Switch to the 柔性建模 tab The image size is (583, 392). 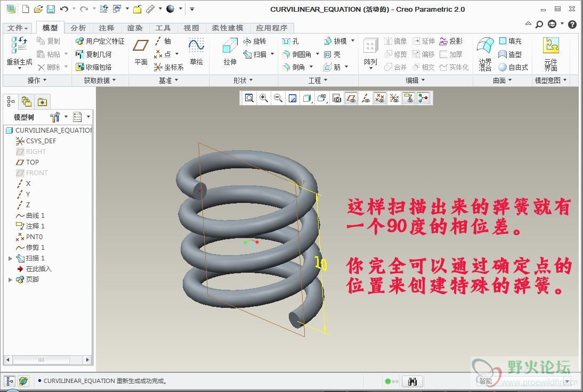[x=227, y=28]
